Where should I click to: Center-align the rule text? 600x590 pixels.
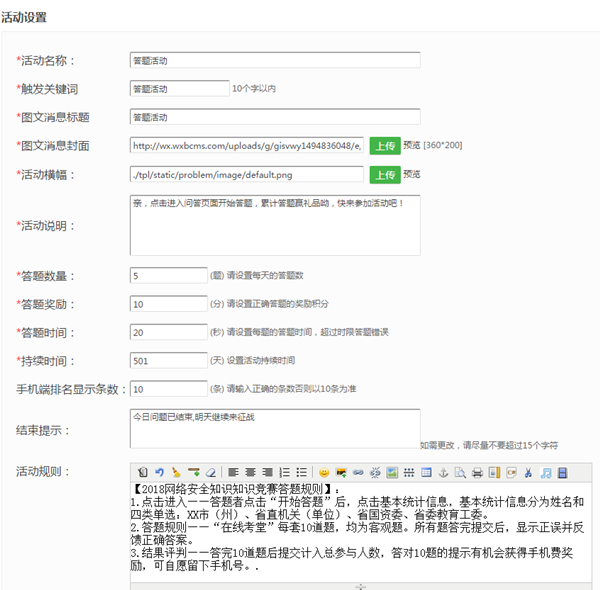click(250, 473)
